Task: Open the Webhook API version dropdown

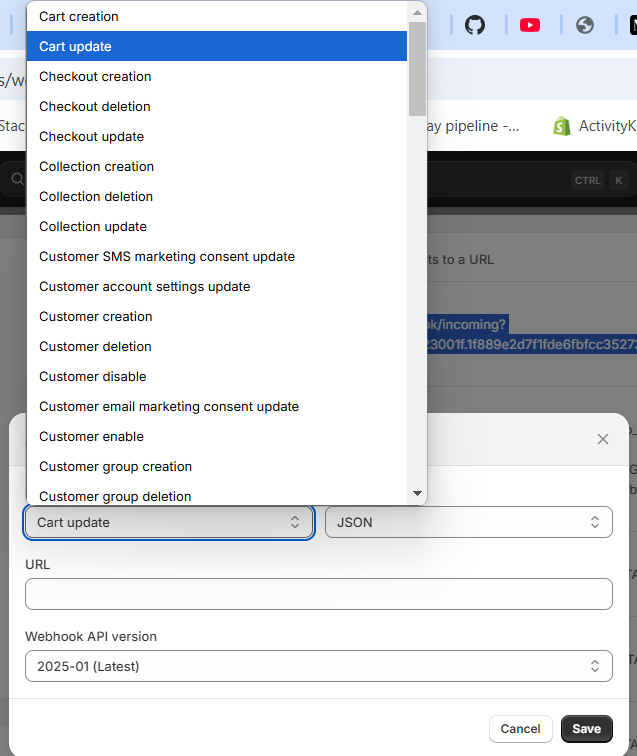Action: tap(319, 666)
